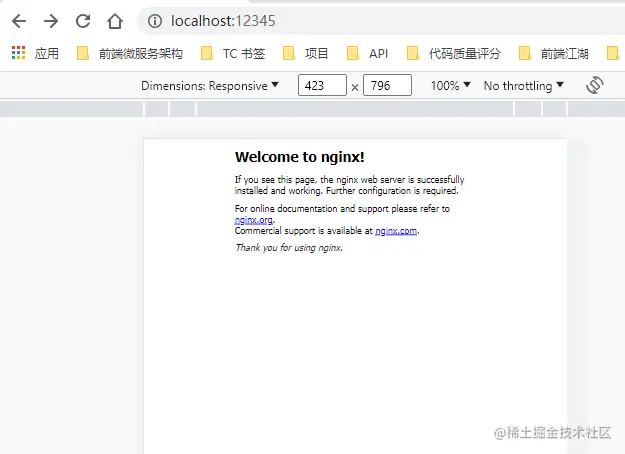Open the API bookmark folder
The image size is (625, 454).
(367, 53)
